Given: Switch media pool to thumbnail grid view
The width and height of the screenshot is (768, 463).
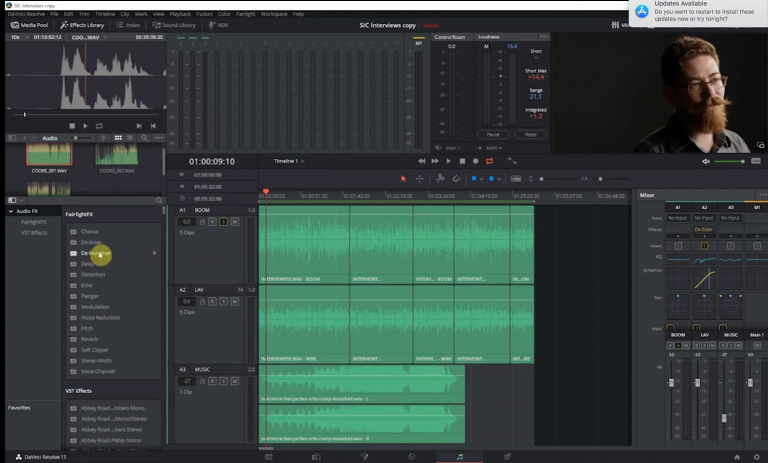Looking at the screenshot, I should [118, 138].
